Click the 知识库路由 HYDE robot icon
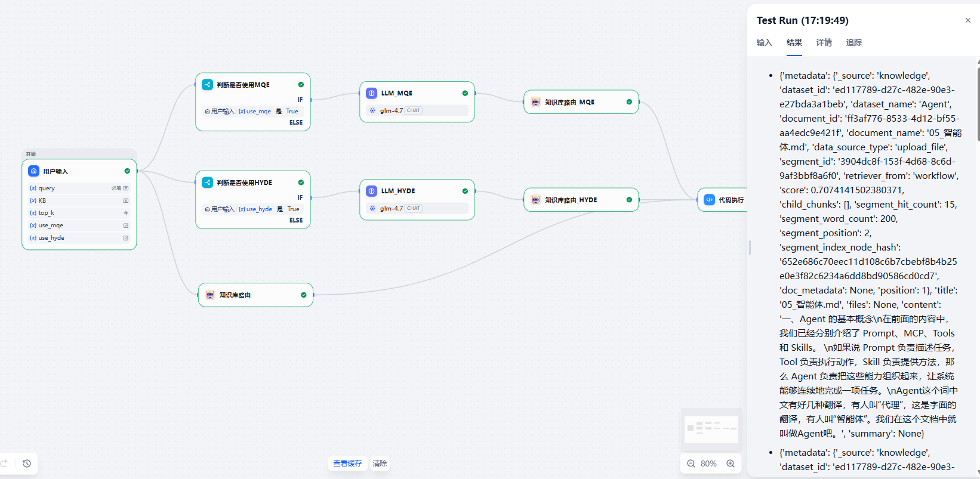Viewport: 980px width, 479px height. click(535, 200)
